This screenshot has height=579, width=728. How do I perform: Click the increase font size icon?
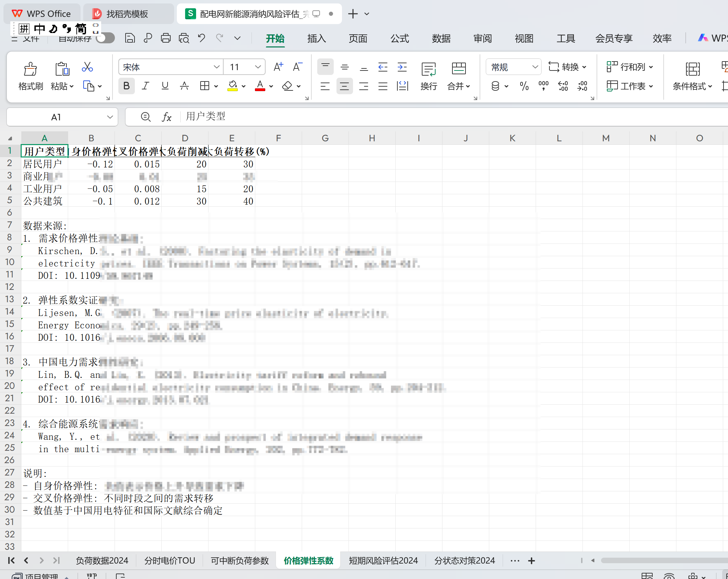point(278,67)
